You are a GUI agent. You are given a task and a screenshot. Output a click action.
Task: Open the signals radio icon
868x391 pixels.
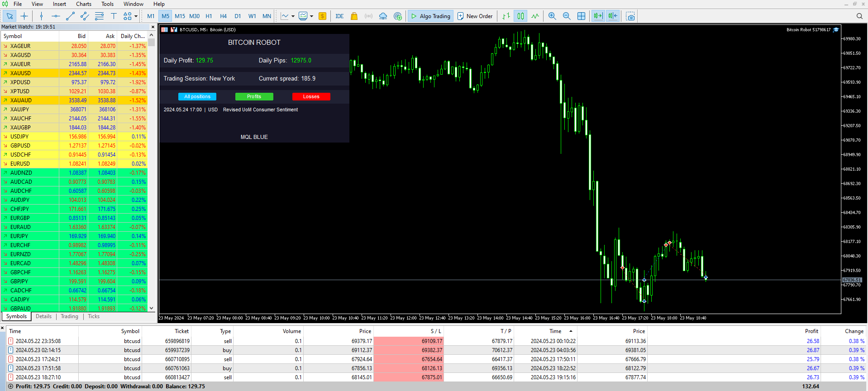click(368, 16)
